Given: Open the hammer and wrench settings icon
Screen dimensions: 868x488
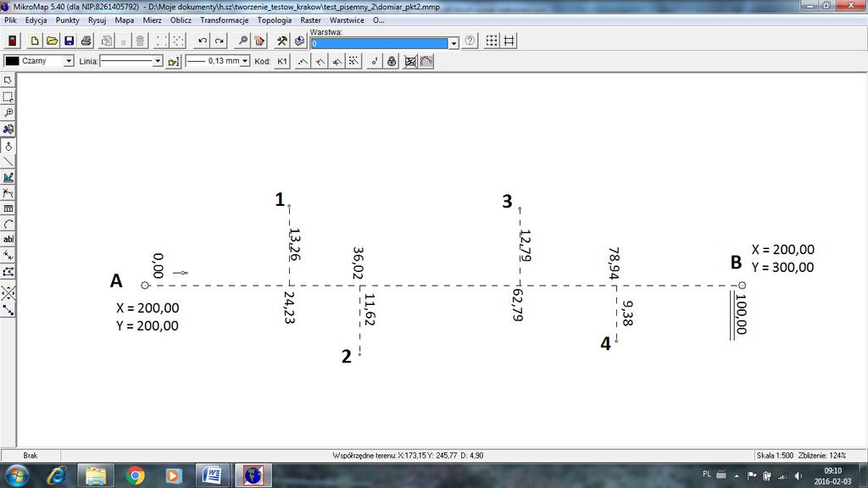Looking at the screenshot, I should tap(281, 41).
